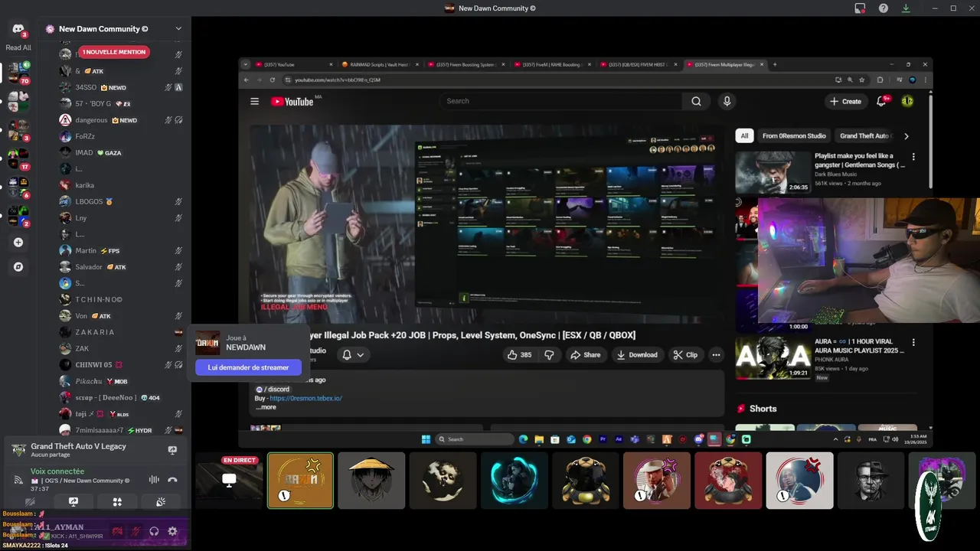
Task: Open YouTube hamburger guide menu
Action: (254, 101)
